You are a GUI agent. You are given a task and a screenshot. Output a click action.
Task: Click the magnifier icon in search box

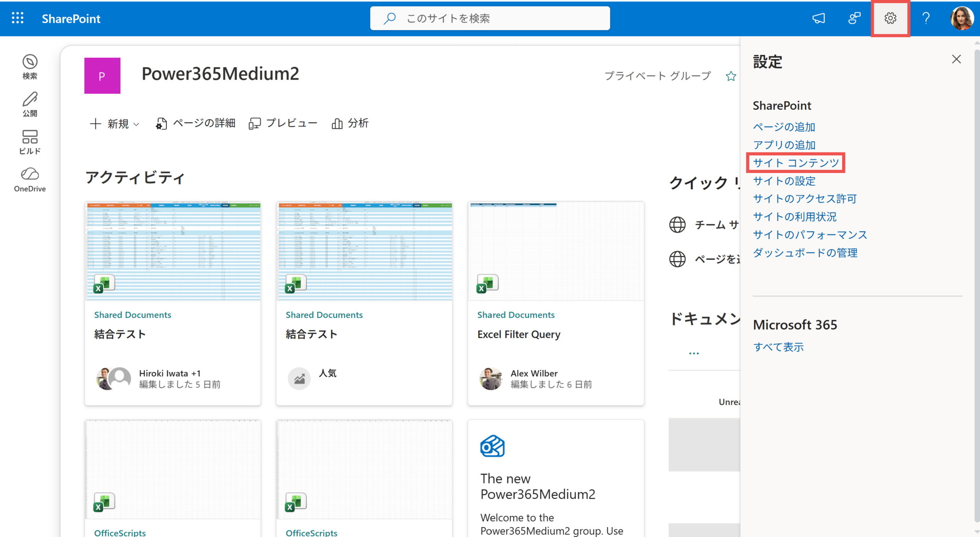click(389, 18)
